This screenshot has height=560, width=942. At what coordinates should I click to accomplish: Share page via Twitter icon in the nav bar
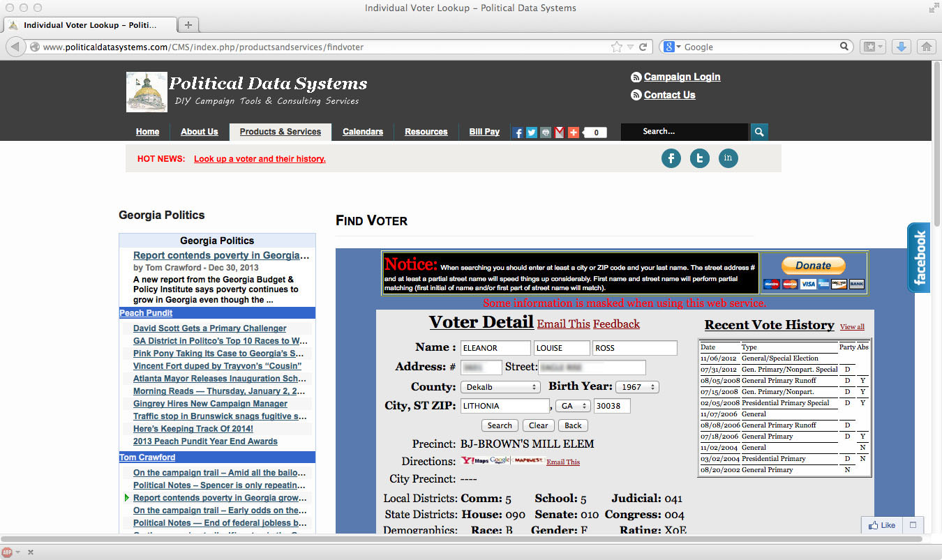point(531,133)
